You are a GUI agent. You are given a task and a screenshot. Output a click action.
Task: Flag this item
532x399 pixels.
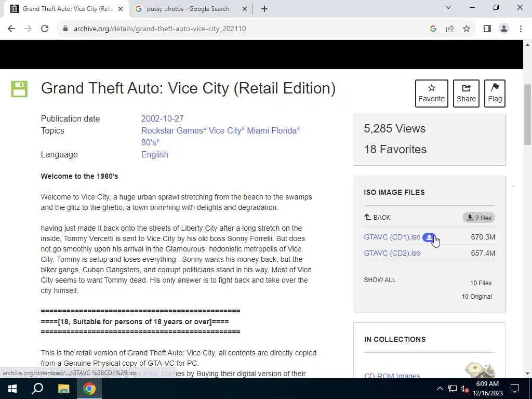[x=495, y=94]
